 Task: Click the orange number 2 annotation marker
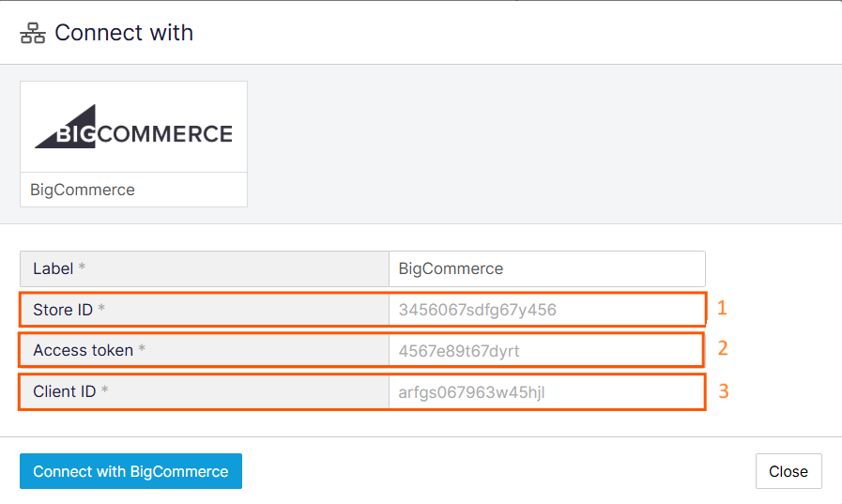coord(723,349)
